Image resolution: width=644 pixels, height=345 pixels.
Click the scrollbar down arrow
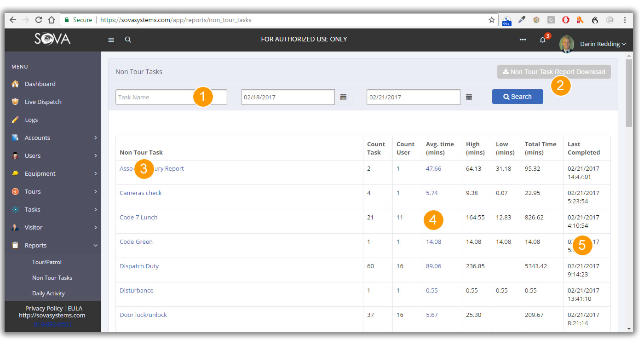pyautogui.click(x=629, y=329)
